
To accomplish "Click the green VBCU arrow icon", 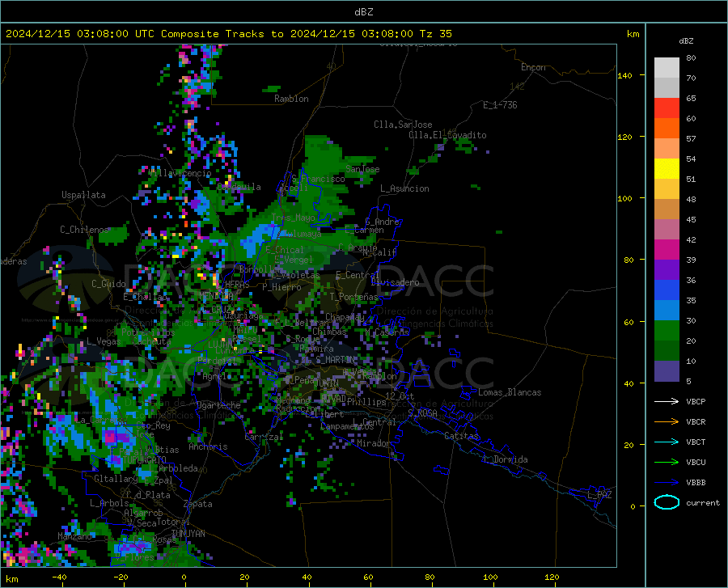I will pyautogui.click(x=667, y=463).
